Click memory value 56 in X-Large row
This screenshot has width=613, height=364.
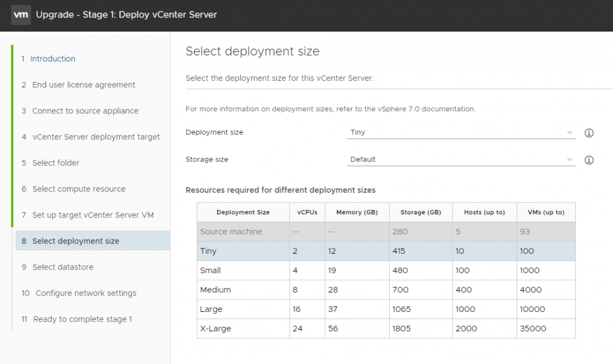click(x=333, y=329)
